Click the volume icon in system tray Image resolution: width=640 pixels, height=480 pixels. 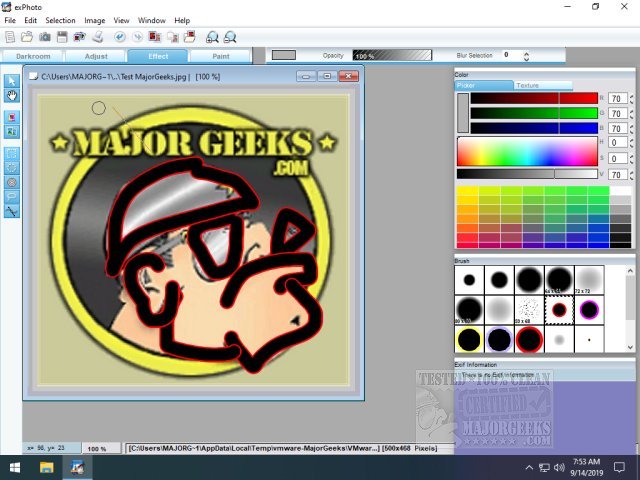tap(560, 467)
